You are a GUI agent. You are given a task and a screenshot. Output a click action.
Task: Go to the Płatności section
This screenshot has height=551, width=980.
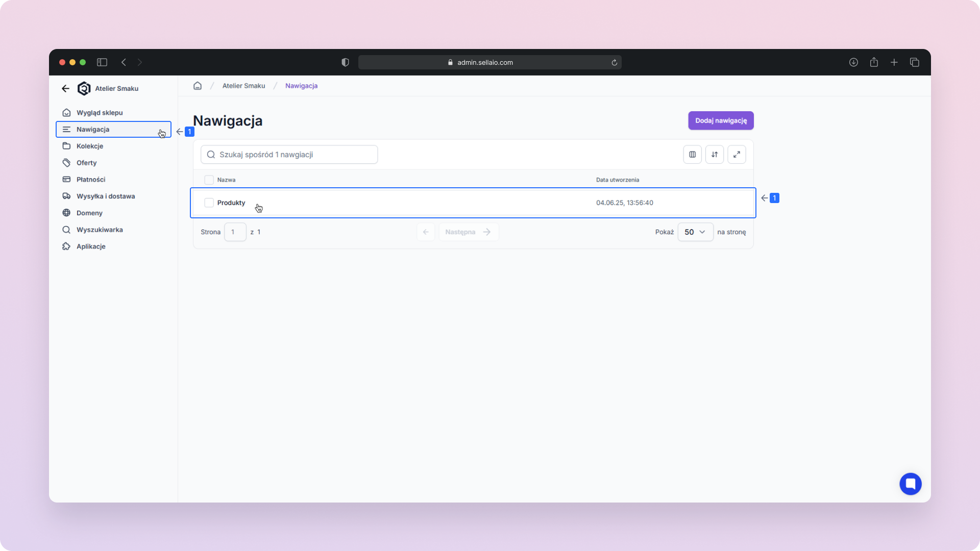coord(91,180)
